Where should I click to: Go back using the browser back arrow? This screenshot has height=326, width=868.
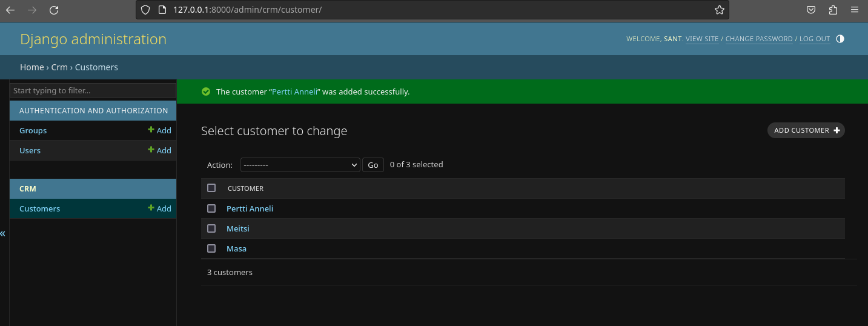click(10, 10)
